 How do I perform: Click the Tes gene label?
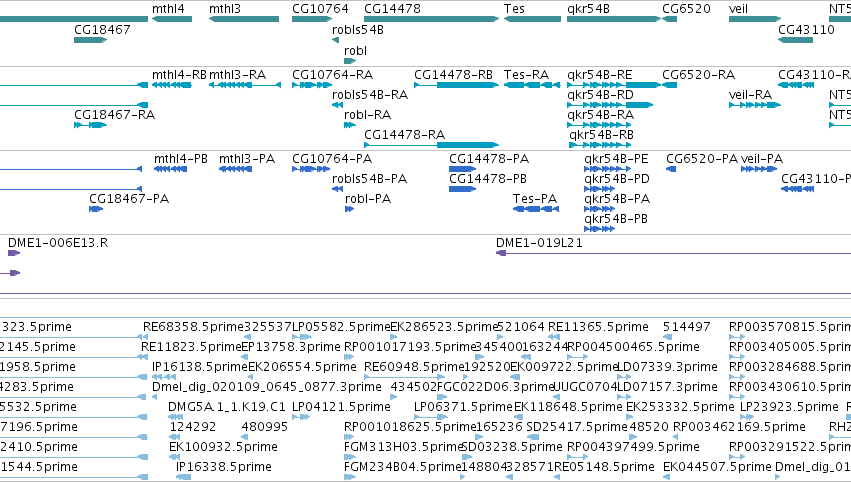tap(514, 9)
